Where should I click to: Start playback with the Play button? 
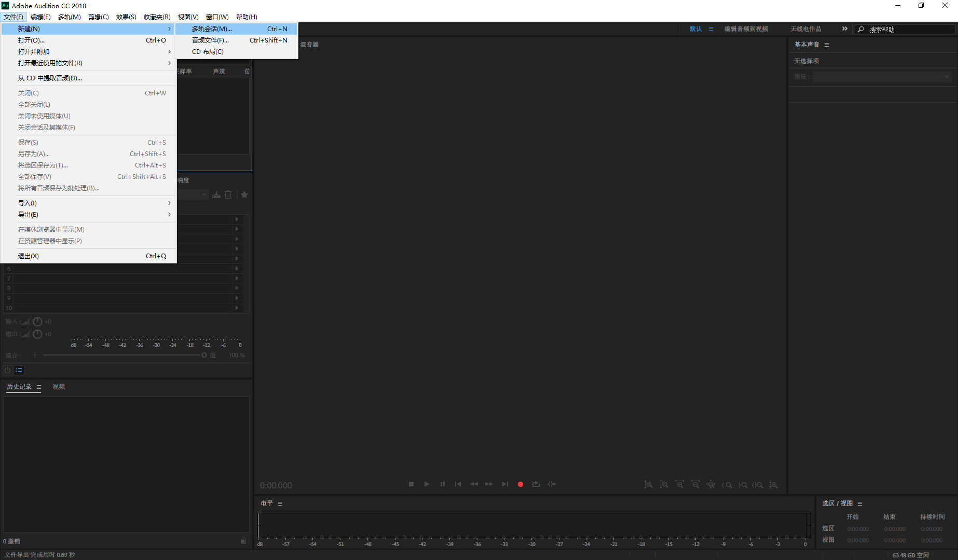[x=427, y=484]
